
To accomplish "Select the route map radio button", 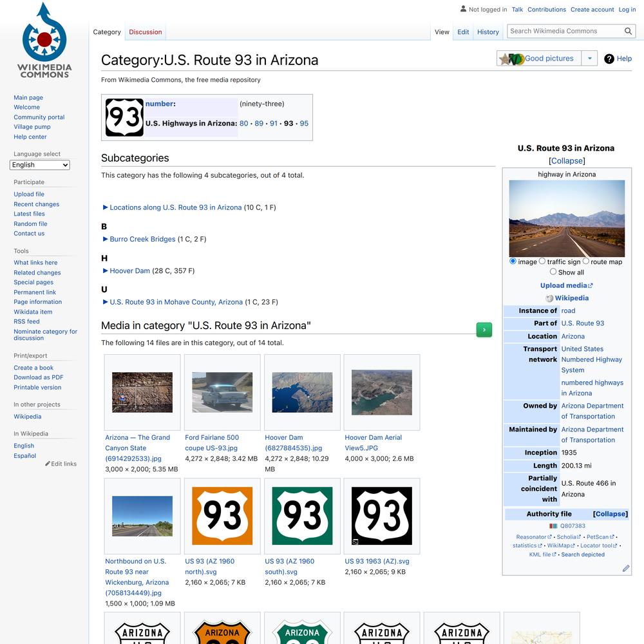I will [x=585, y=261].
